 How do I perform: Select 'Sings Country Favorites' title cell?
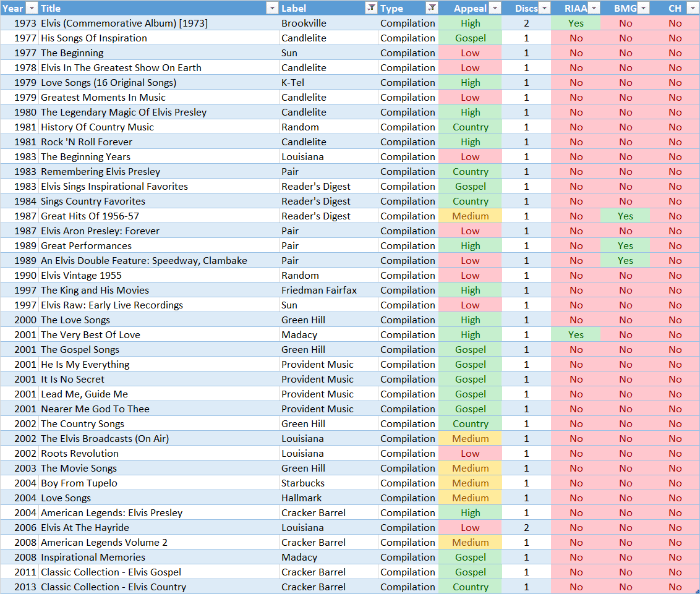pyautogui.click(x=158, y=202)
